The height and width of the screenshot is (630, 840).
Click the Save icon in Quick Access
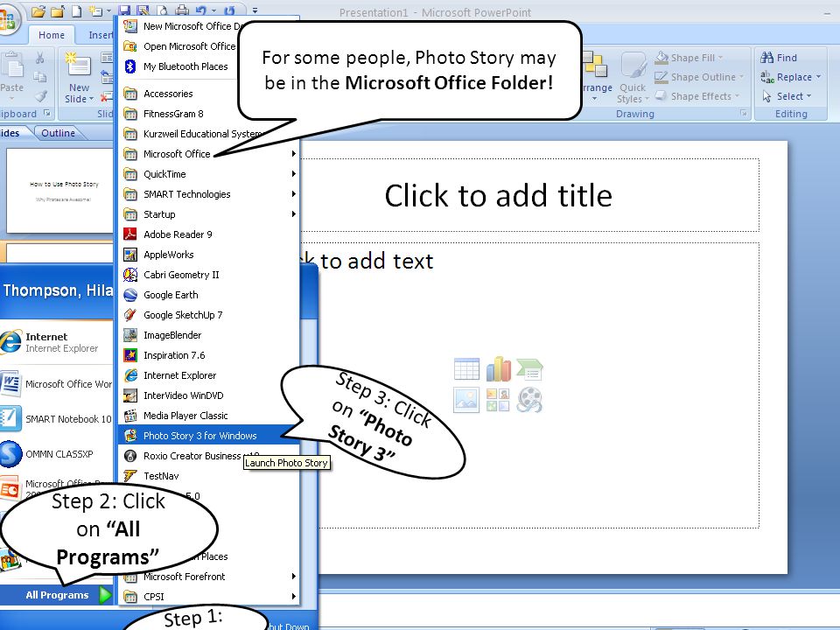pyautogui.click(x=123, y=10)
